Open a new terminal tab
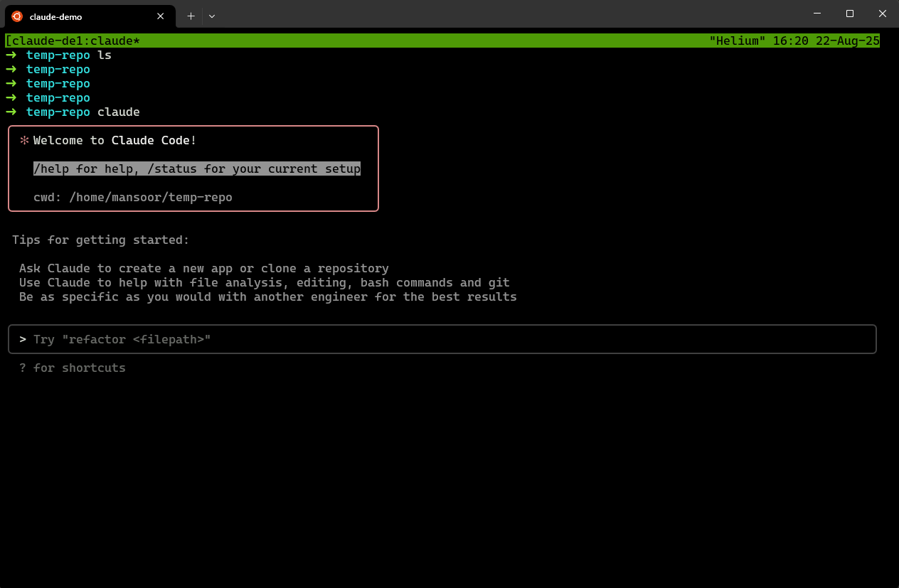Viewport: 899px width, 588px height. coord(191,16)
